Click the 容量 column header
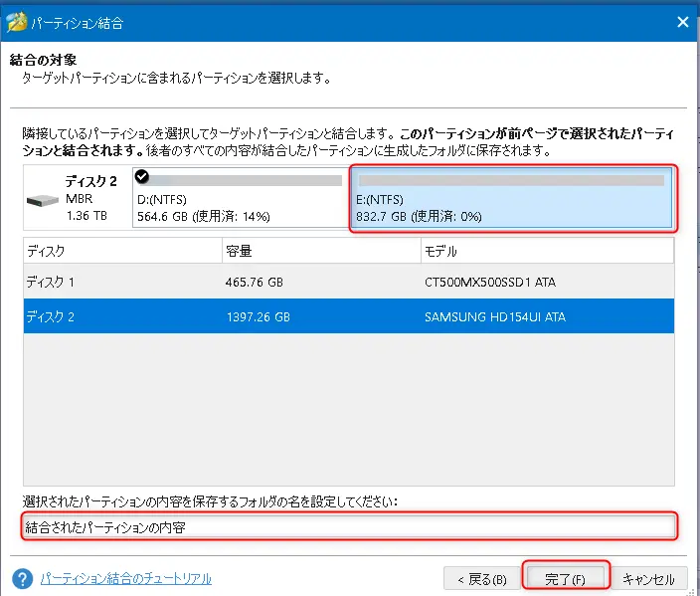Viewport: 700px width, 596px height. (x=321, y=251)
